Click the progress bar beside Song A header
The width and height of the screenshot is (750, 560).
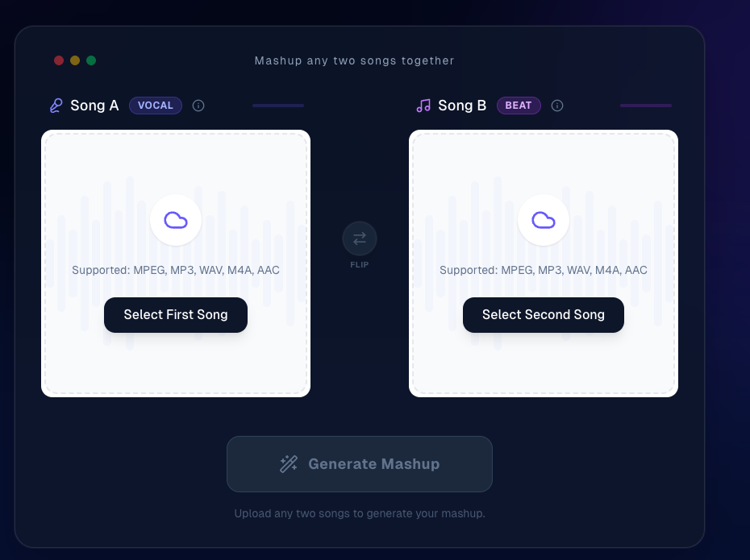pos(278,106)
